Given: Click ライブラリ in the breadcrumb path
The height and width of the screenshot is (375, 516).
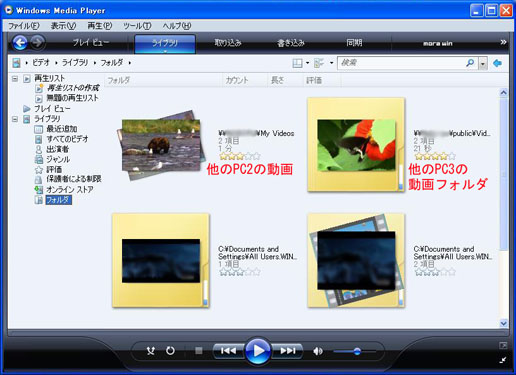Looking at the screenshot, I should (75, 63).
